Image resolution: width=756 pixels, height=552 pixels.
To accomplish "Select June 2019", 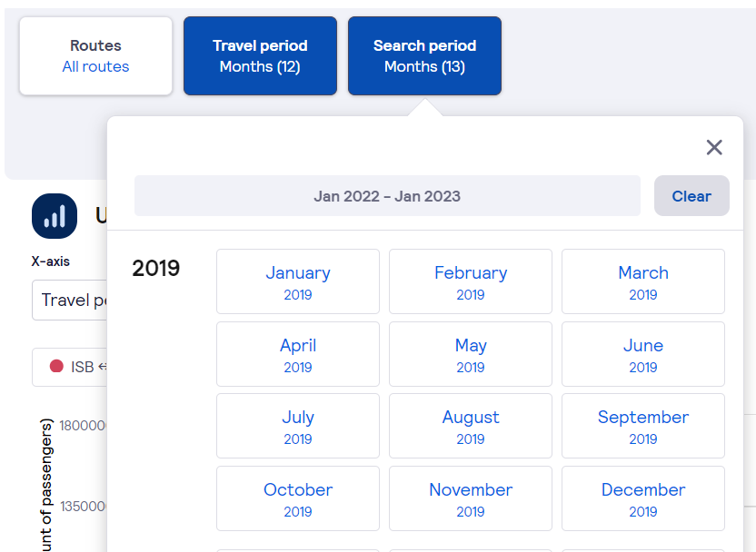I will [643, 354].
